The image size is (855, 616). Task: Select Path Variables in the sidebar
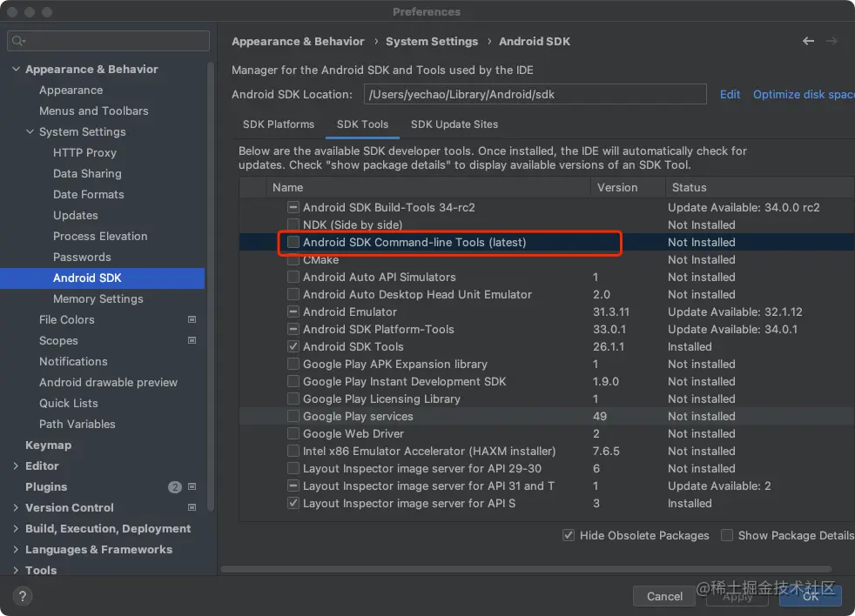click(77, 424)
